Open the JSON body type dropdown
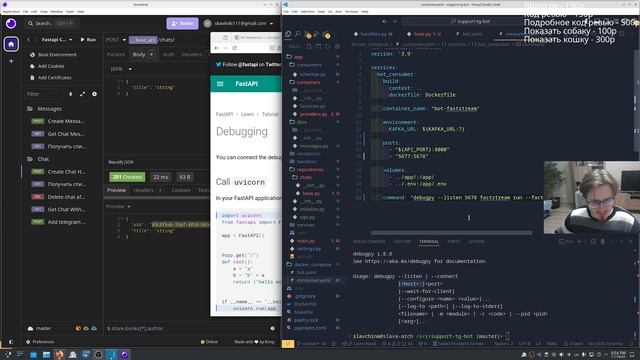 (x=121, y=69)
